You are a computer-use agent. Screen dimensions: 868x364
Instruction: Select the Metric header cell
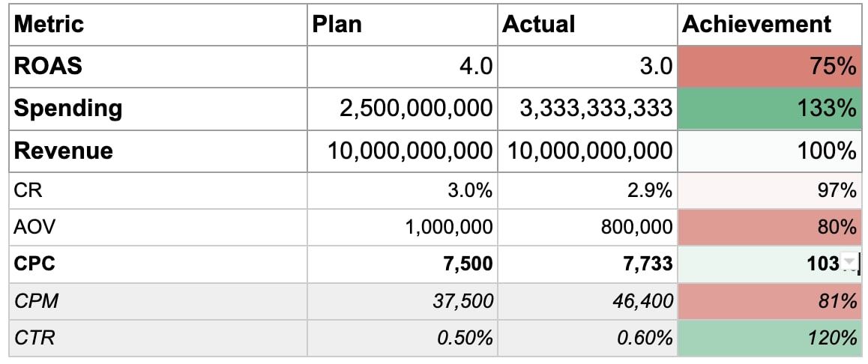pos(158,24)
